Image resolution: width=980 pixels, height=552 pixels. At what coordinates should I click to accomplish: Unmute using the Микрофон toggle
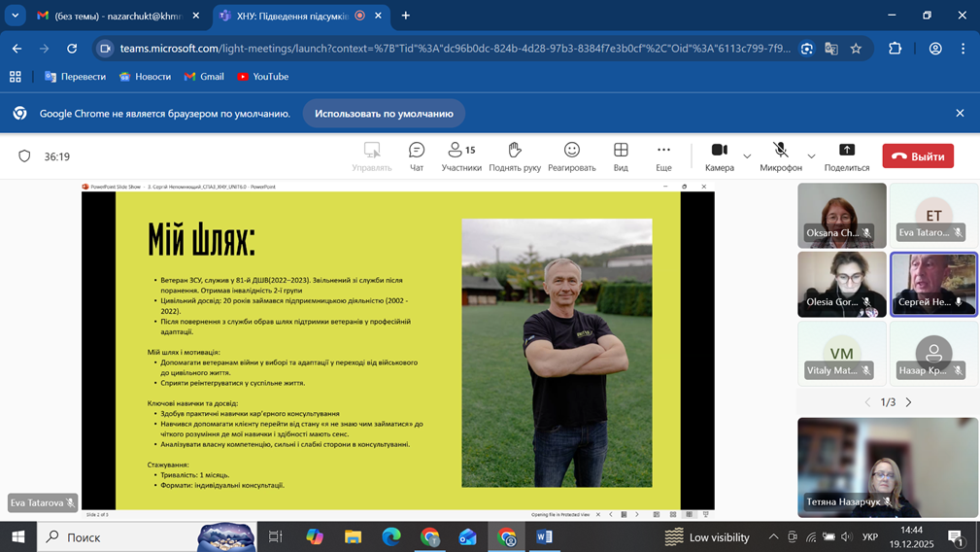(780, 155)
